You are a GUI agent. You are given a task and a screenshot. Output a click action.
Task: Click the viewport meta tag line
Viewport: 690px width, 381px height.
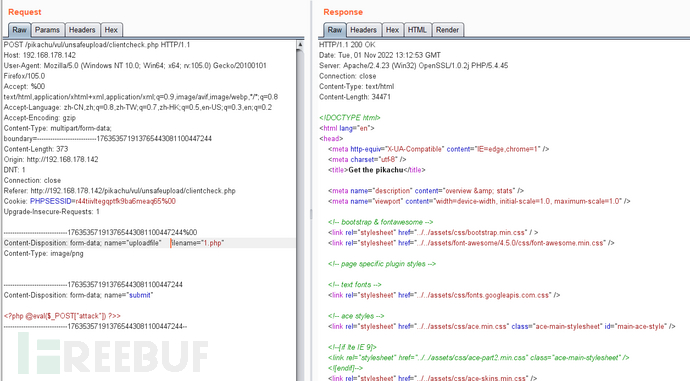click(x=479, y=201)
